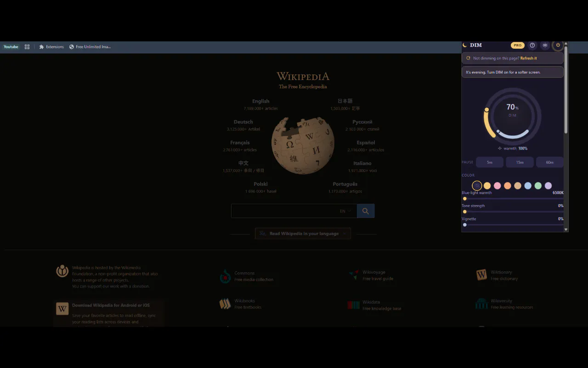The height and width of the screenshot is (368, 588).
Task: Click the DIM popup scrollbar down arrow
Action: coord(566,229)
